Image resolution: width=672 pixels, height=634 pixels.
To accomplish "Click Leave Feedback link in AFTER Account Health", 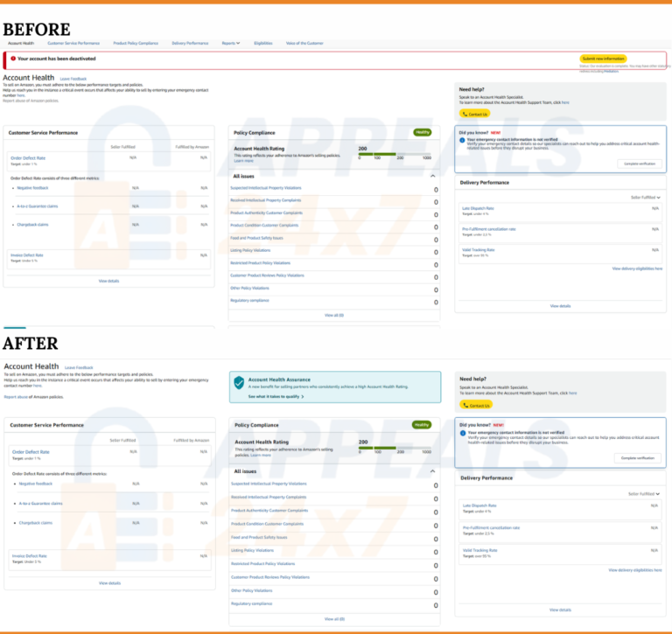I will pyautogui.click(x=79, y=367).
